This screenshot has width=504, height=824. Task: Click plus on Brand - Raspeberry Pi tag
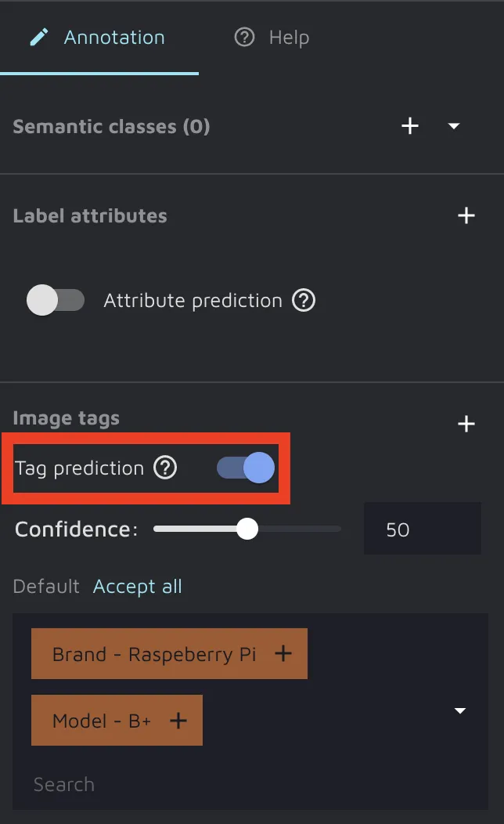click(283, 653)
